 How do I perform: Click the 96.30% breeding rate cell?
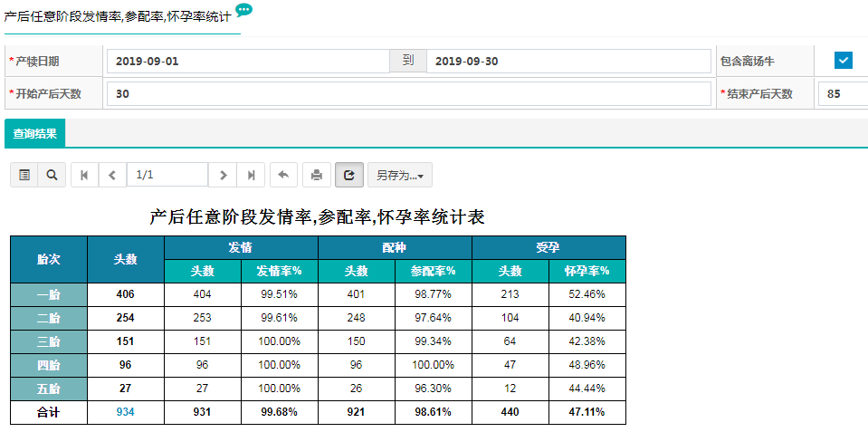(434, 389)
